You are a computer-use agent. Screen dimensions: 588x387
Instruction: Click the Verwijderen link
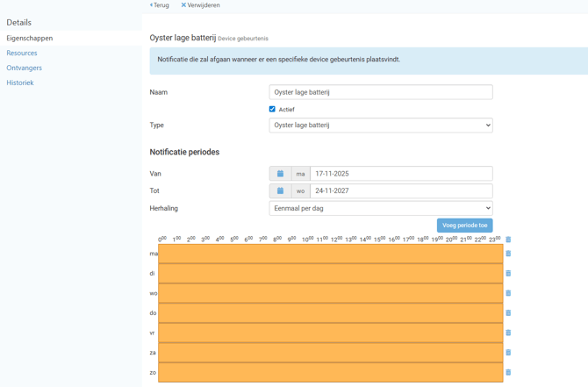click(201, 5)
